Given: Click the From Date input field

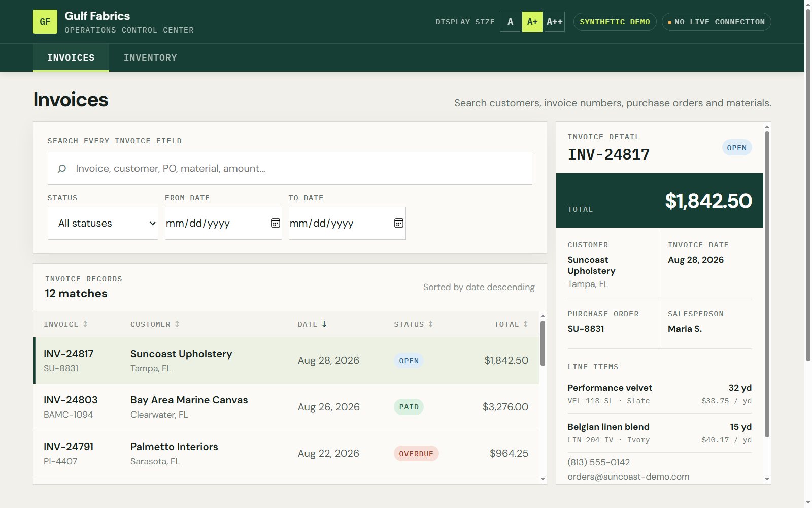Looking at the screenshot, I should (x=223, y=223).
